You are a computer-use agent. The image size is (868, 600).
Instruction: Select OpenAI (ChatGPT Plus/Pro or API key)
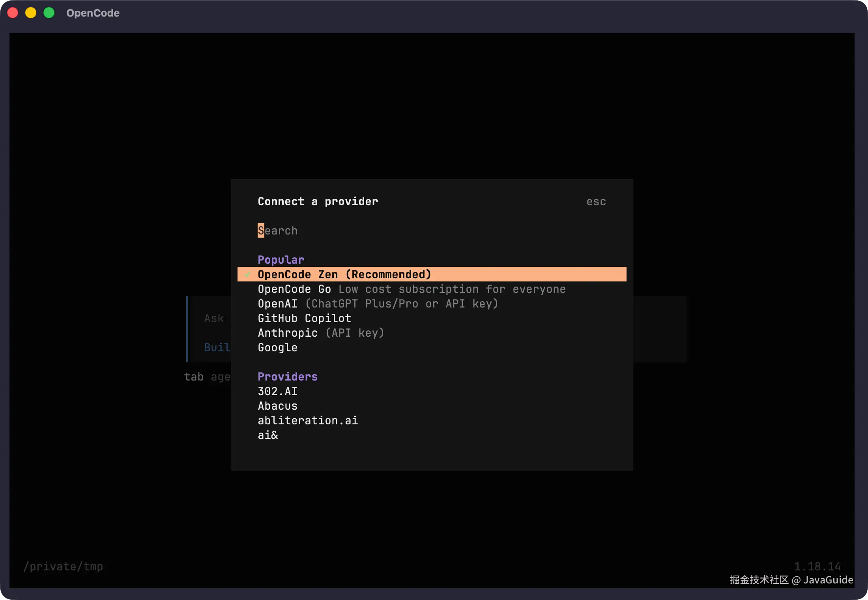[x=432, y=304]
